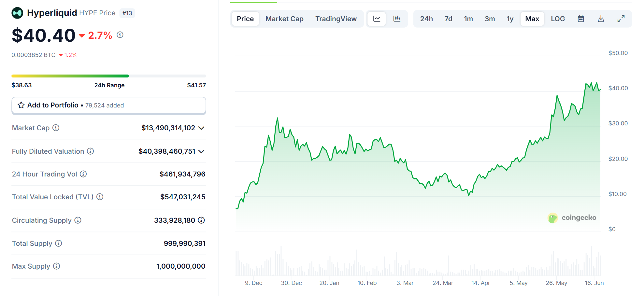
Task: Expand chart to fullscreen icon
Action: click(621, 19)
